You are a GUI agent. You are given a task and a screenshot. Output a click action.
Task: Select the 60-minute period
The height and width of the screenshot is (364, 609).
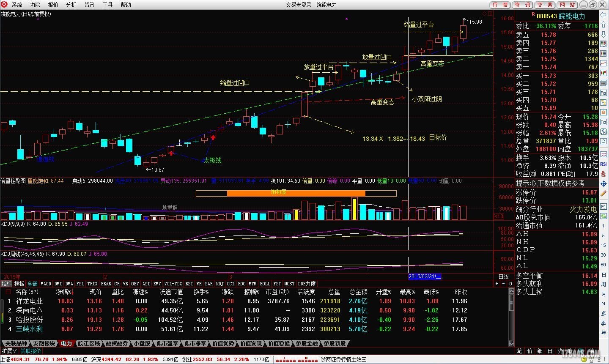pos(604,265)
